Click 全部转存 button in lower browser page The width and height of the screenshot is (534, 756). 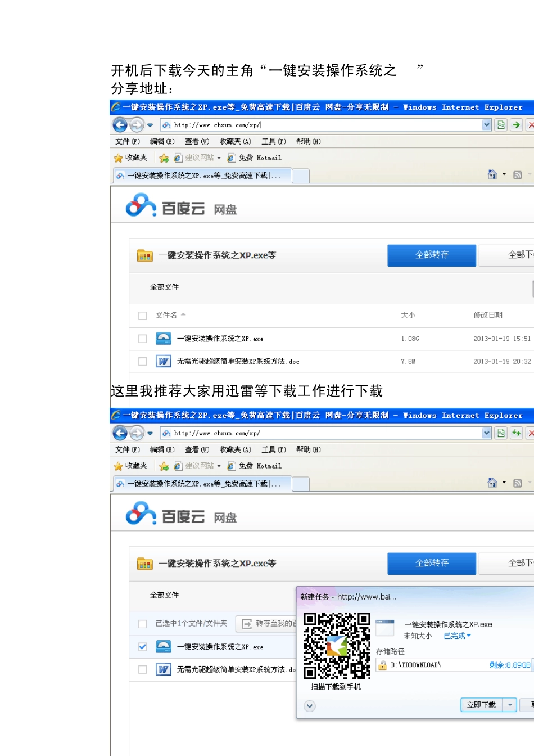[432, 564]
